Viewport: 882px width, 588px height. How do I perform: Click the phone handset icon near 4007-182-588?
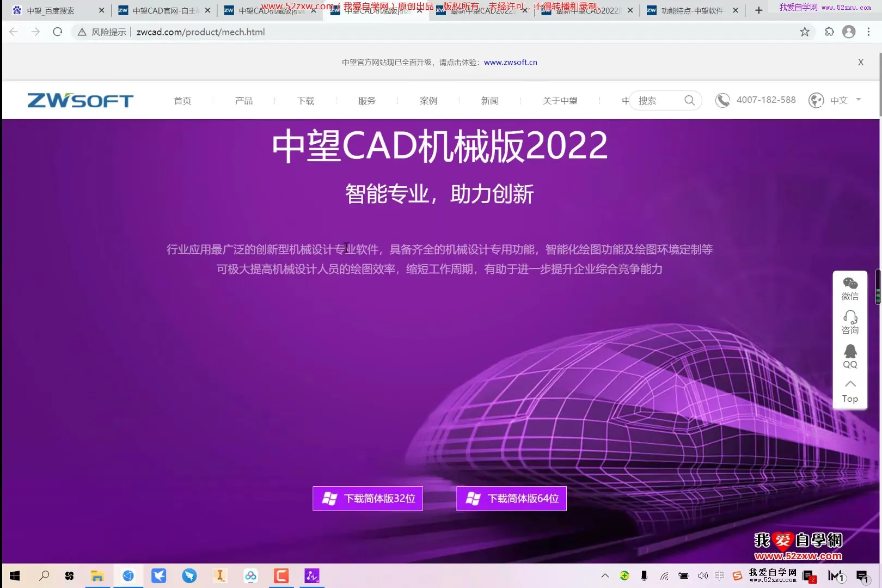(x=722, y=100)
